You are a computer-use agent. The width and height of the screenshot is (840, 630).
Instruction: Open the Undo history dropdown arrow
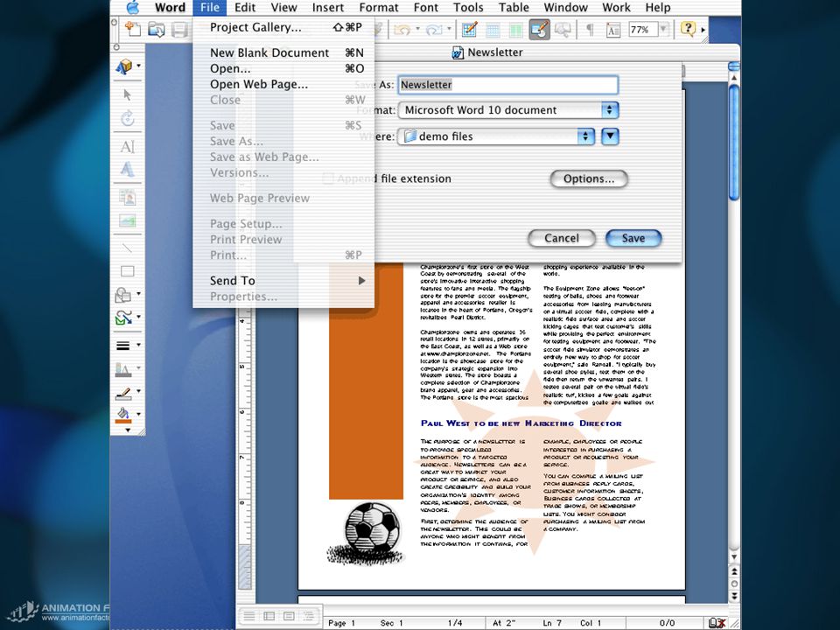[x=417, y=29]
